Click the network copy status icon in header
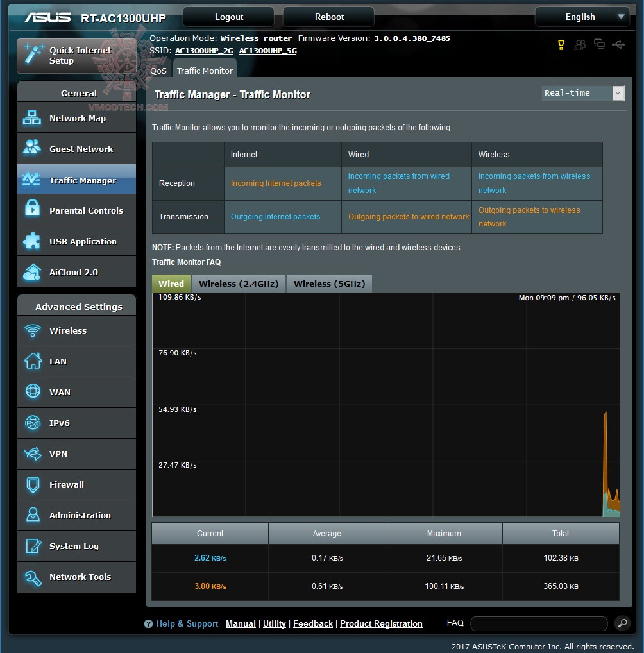Viewport: 644px width, 653px height. [599, 44]
